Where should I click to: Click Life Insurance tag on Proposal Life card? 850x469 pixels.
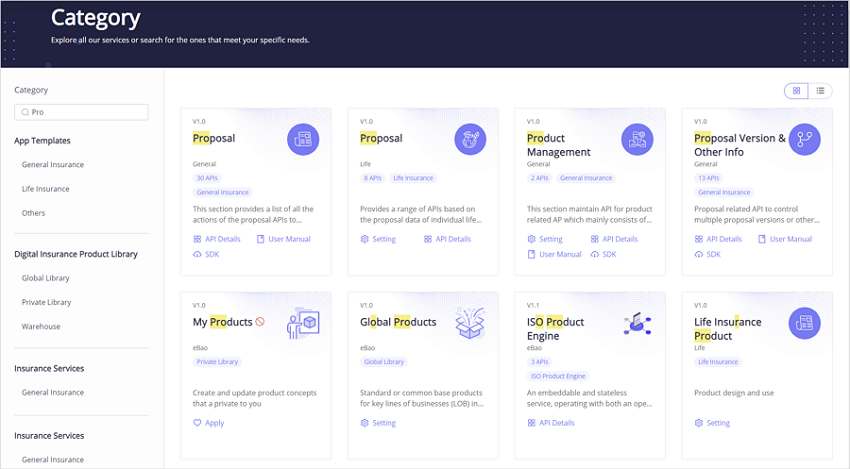pyautogui.click(x=413, y=178)
